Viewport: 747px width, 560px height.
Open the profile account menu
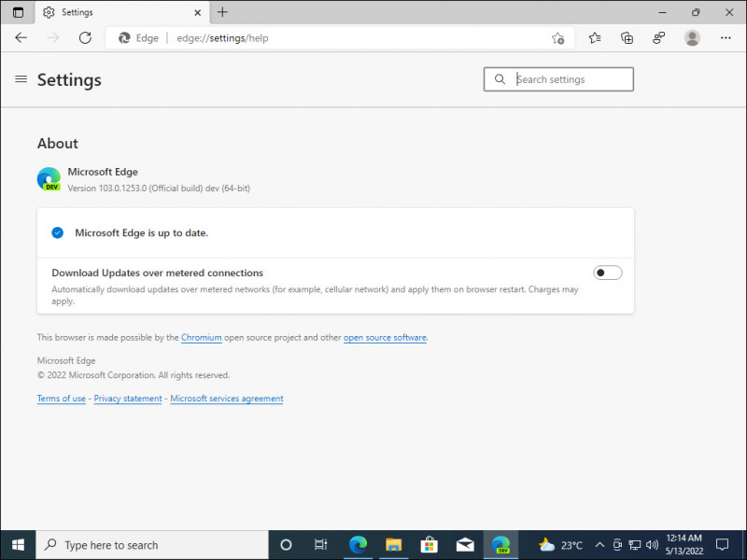click(x=692, y=38)
